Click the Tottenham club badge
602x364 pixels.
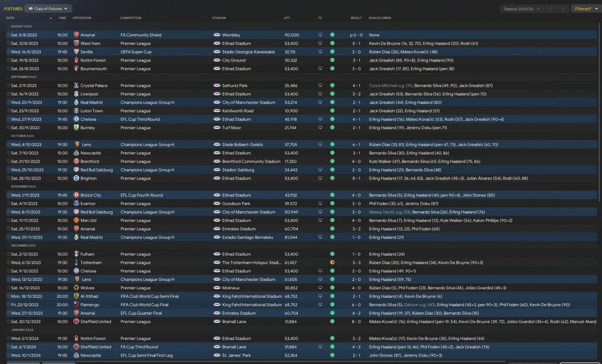(x=76, y=263)
